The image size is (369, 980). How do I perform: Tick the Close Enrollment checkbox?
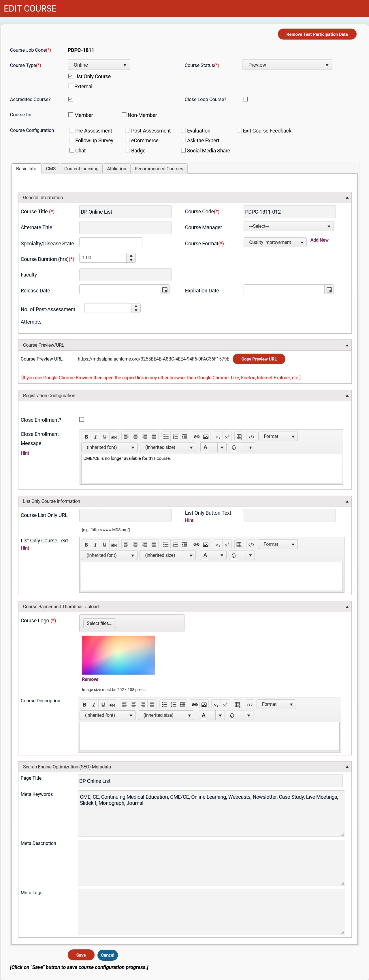(x=82, y=420)
